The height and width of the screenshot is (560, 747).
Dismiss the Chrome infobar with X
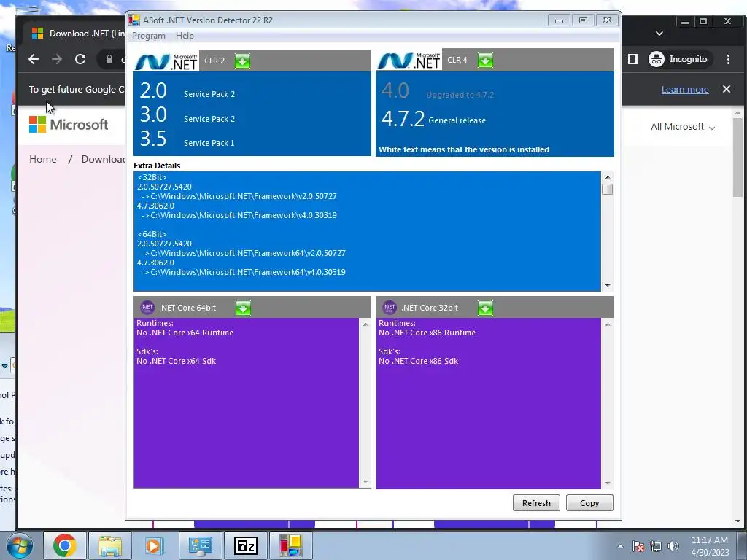(x=726, y=89)
